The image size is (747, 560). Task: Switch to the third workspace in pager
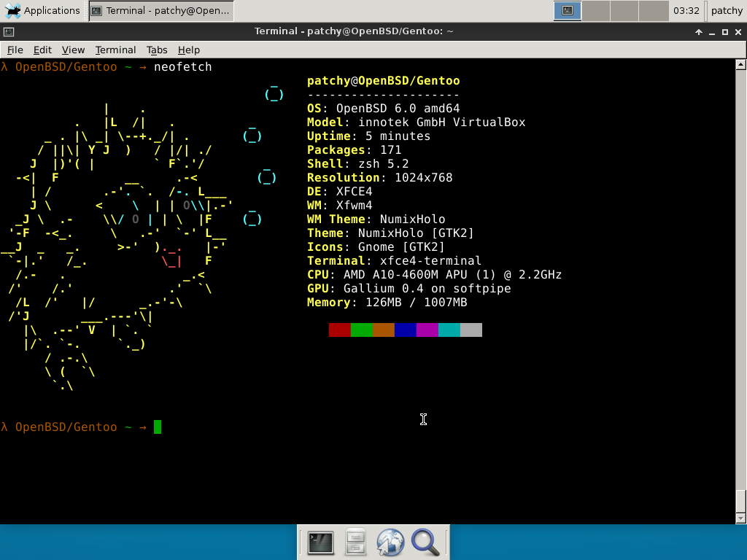click(624, 10)
